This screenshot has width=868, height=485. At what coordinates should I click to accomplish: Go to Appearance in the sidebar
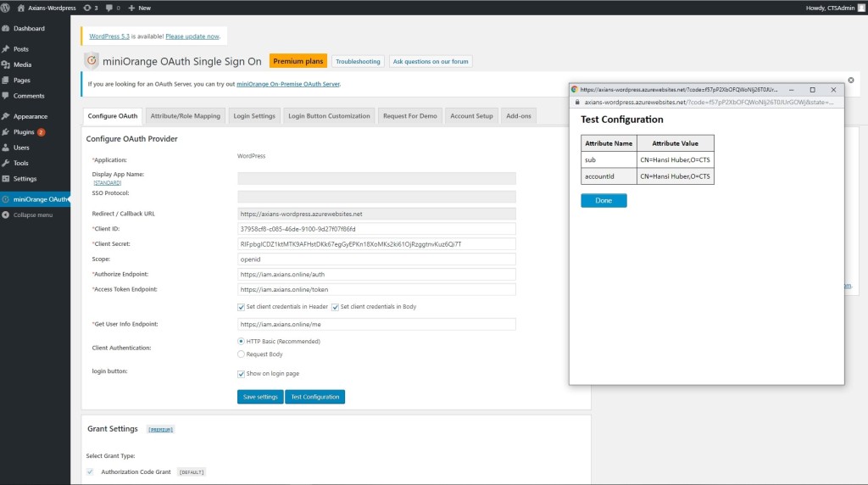[30, 116]
